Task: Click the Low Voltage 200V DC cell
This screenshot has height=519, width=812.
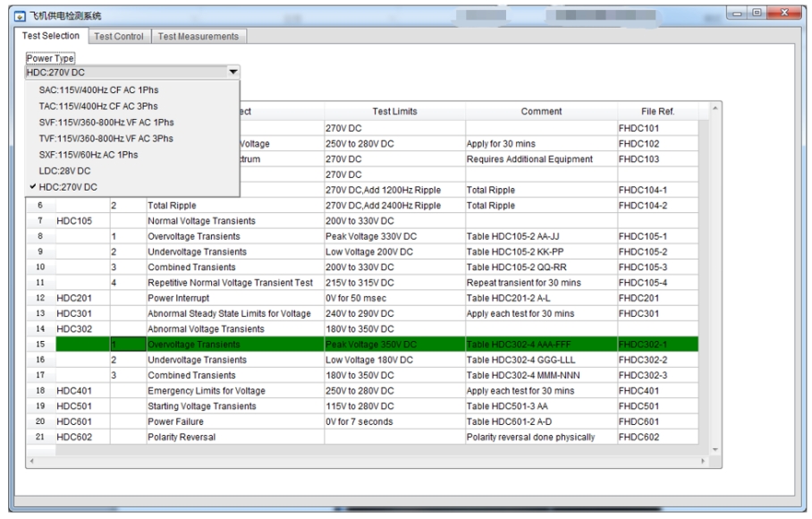Action: click(395, 251)
